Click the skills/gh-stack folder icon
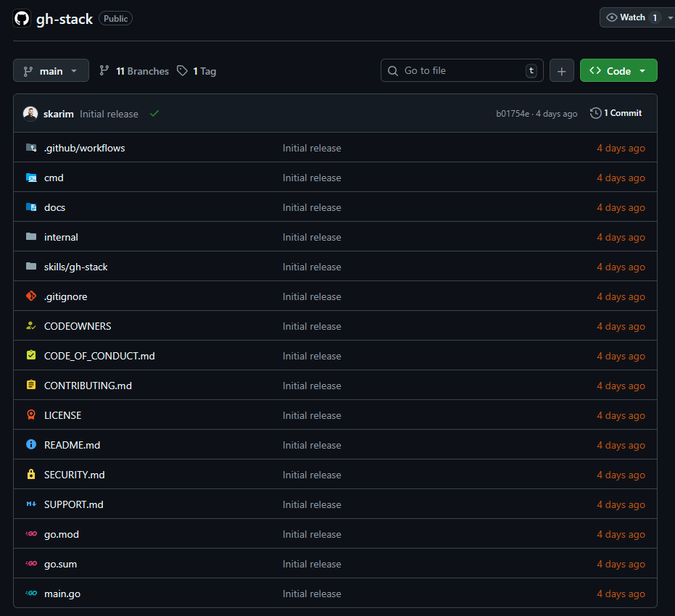This screenshot has width=675, height=616. (x=31, y=266)
